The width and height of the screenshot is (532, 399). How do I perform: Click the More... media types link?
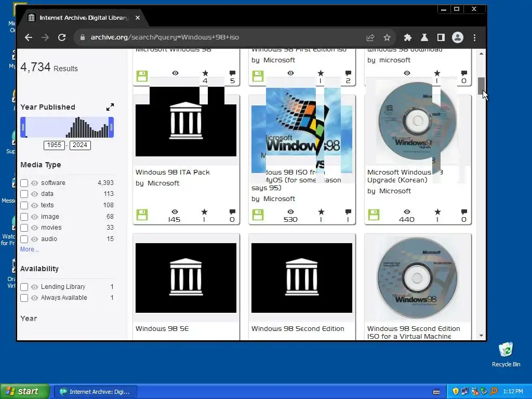(30, 249)
